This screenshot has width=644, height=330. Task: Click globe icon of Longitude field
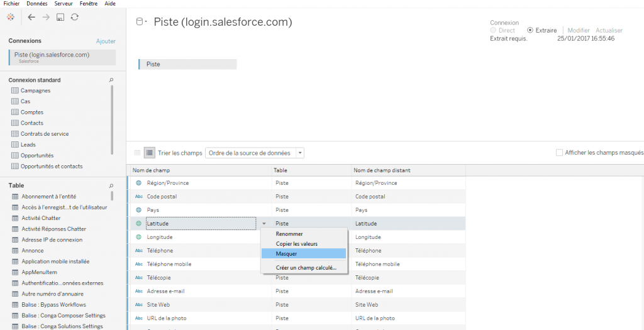(x=139, y=237)
